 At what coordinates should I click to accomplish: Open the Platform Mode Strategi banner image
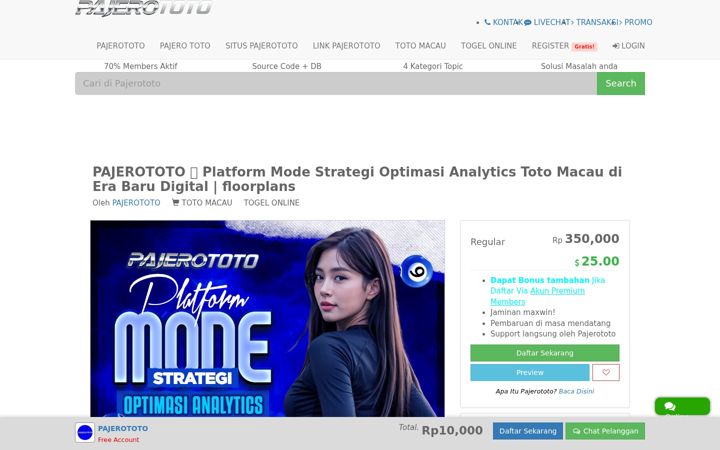[267, 319]
